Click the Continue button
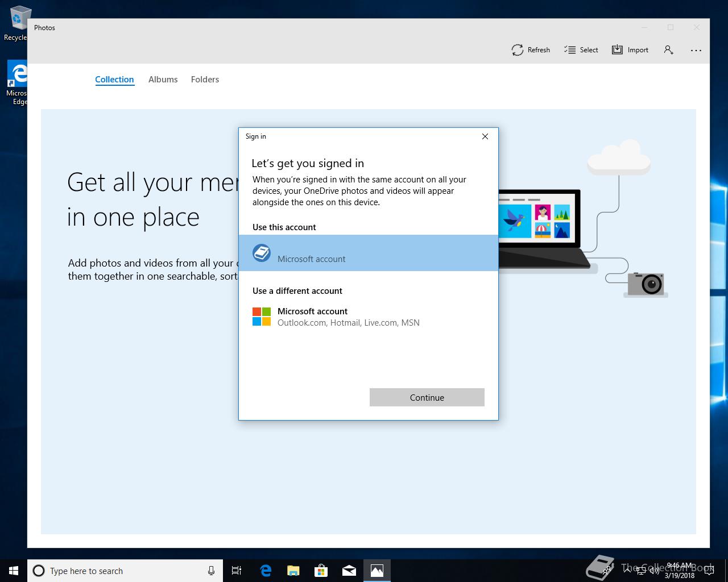Image resolution: width=728 pixels, height=582 pixels. coord(427,397)
